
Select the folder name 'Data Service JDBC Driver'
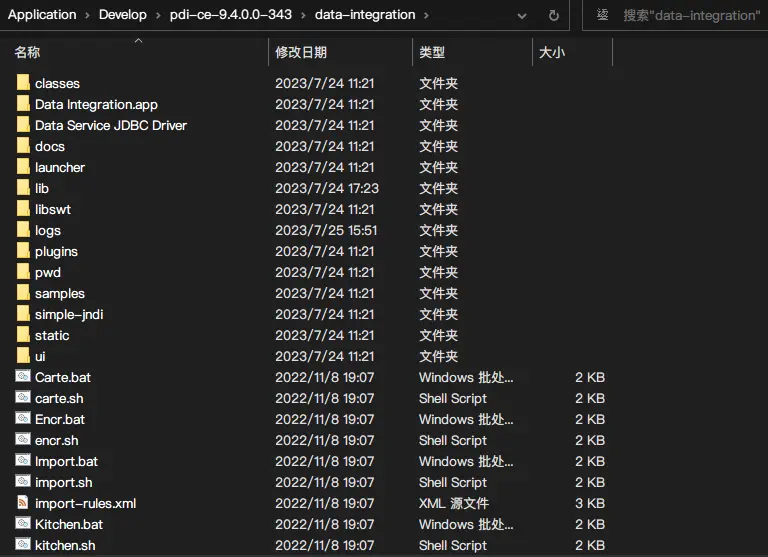[x=111, y=125]
